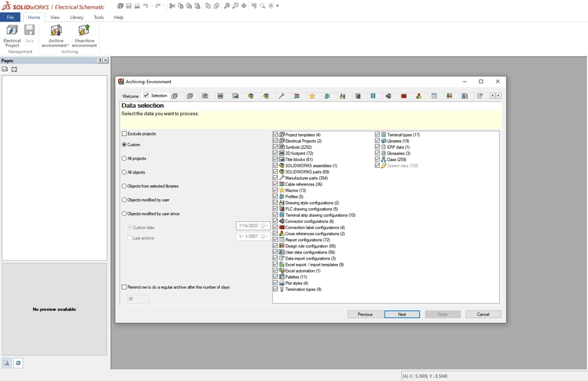Uncheck Symbols (2292) in the data list
The image size is (588, 381).
pyautogui.click(x=276, y=147)
